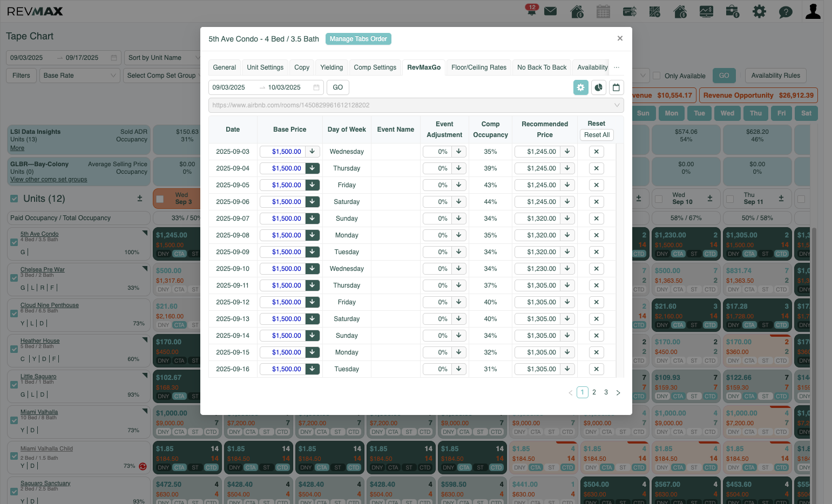Open base price arrow for 2025-09-04

pos(312,168)
